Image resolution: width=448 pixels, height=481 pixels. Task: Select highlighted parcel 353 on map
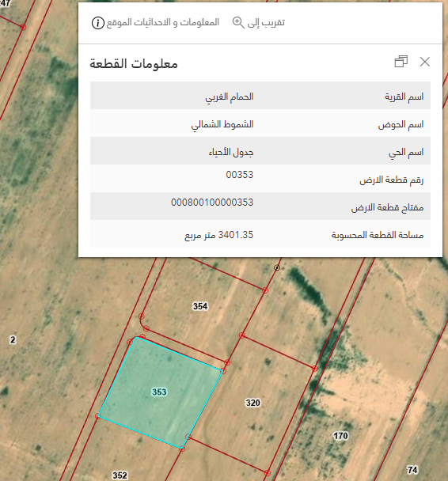pyautogui.click(x=160, y=392)
